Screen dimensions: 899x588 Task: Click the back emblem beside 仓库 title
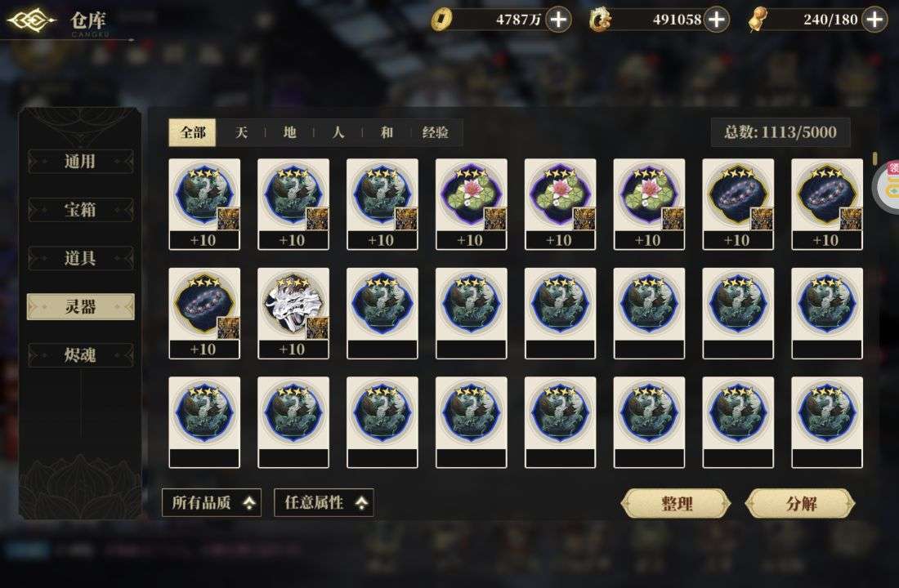click(x=32, y=21)
